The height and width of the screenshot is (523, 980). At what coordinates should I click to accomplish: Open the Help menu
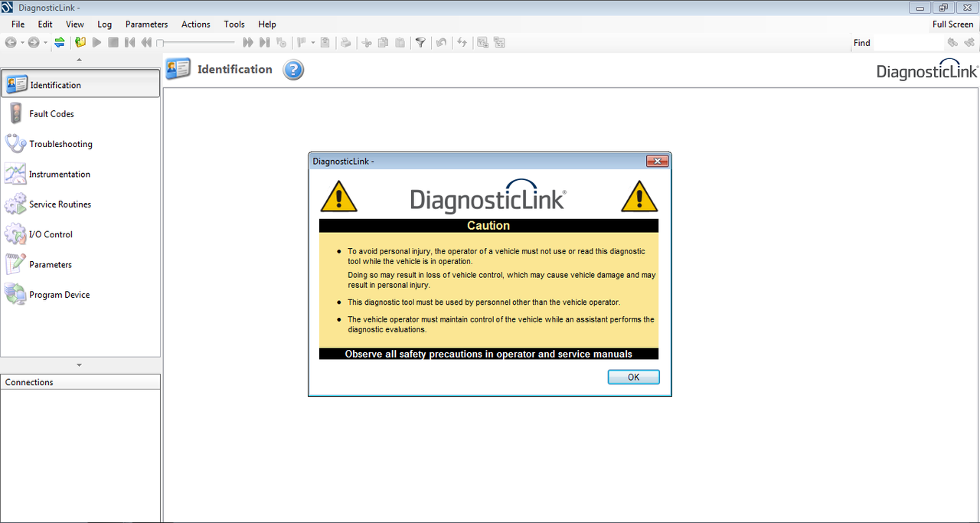tap(267, 25)
